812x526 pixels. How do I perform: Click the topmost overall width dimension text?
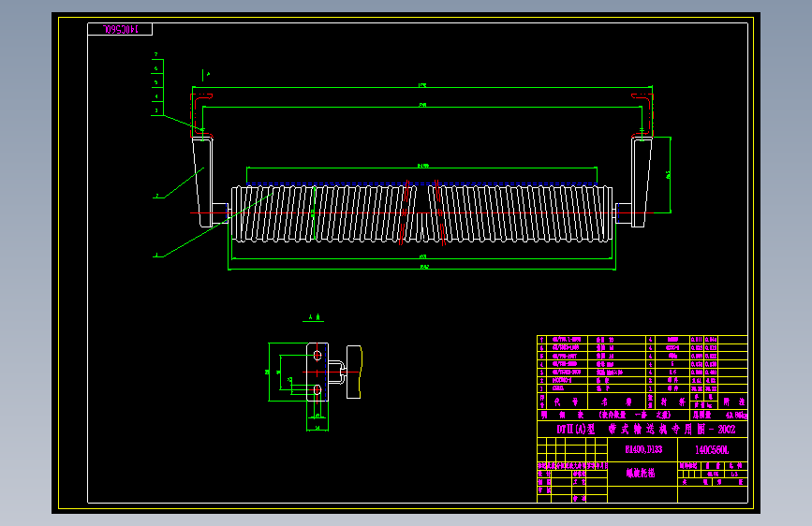[422, 85]
